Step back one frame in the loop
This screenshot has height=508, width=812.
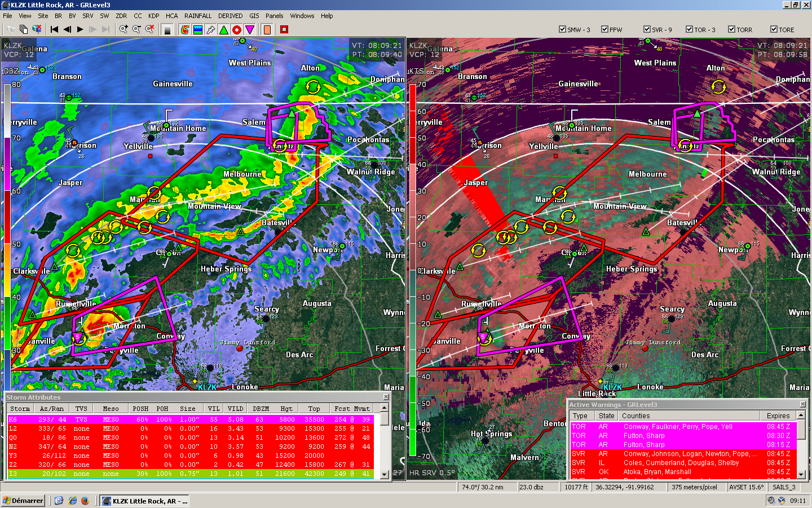click(x=67, y=29)
